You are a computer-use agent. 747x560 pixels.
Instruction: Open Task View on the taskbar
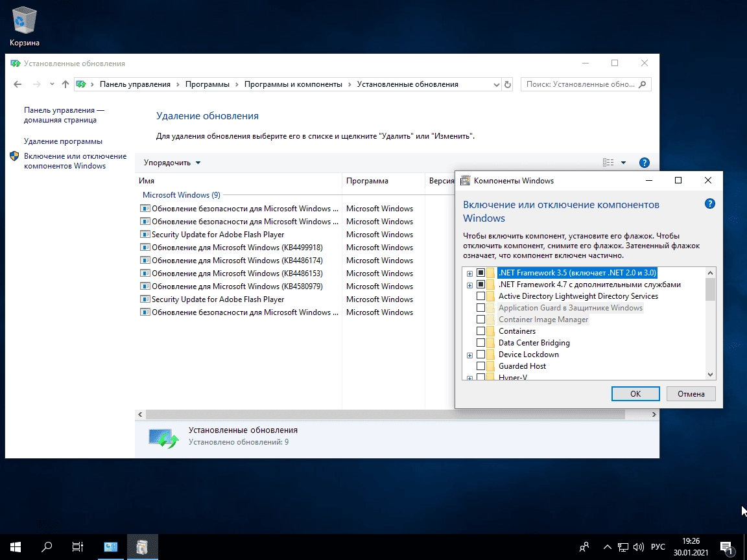click(77, 546)
